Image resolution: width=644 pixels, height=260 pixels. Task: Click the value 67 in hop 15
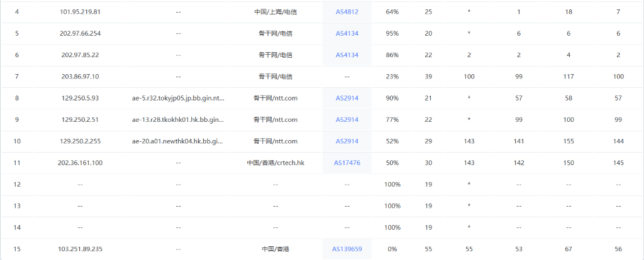click(569, 249)
